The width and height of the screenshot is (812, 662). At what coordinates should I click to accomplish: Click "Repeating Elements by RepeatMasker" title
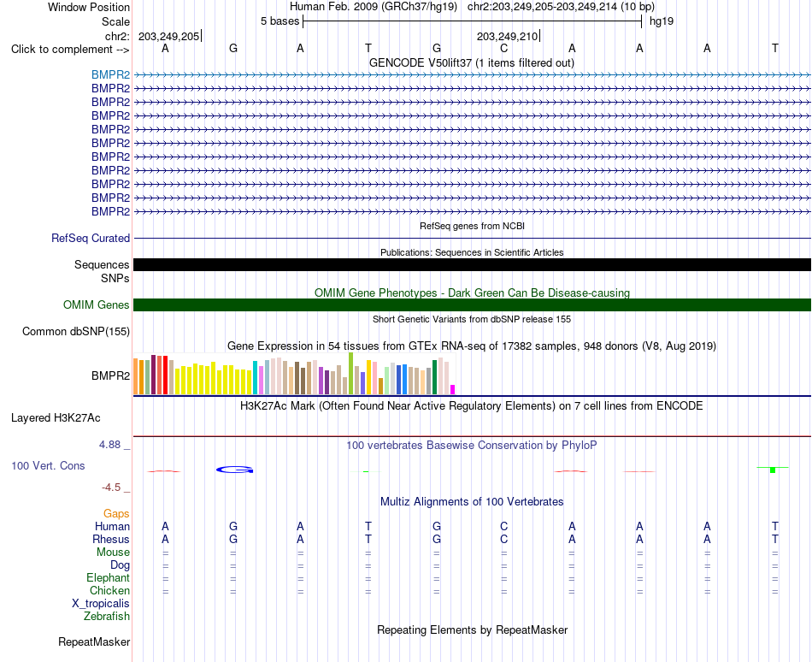point(472,629)
